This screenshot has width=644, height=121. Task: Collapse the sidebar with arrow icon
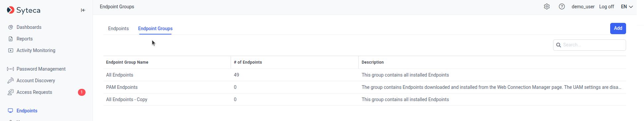pyautogui.click(x=83, y=10)
